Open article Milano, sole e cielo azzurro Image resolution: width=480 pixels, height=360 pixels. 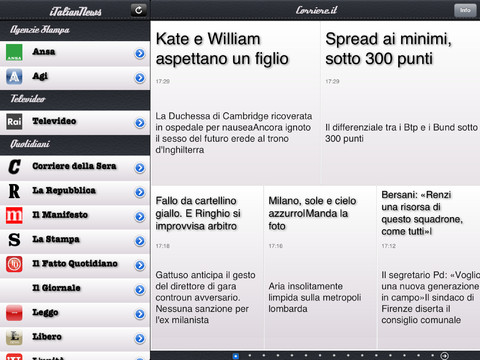coord(312,213)
